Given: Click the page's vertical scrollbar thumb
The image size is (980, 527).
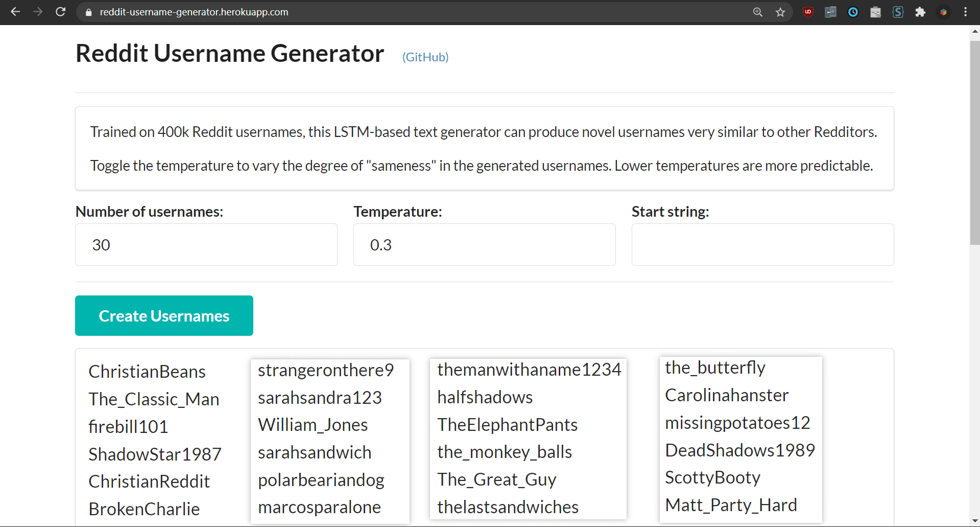Looking at the screenshot, I should (975, 142).
